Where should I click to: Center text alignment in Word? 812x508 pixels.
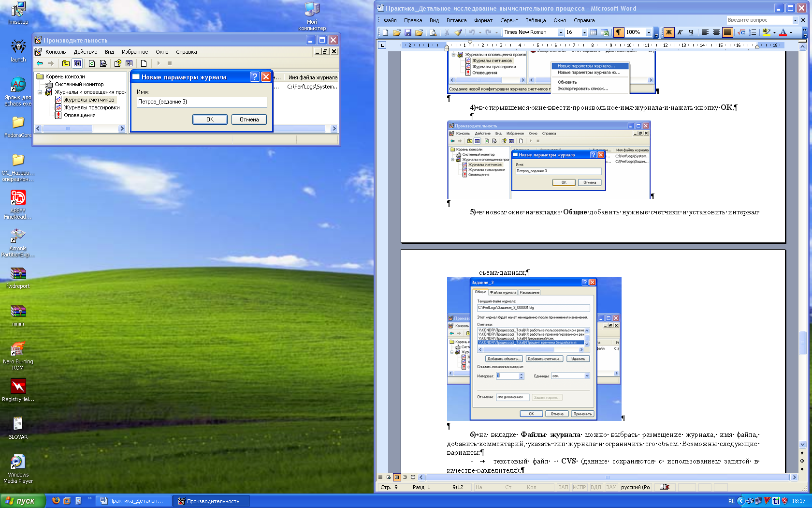click(x=716, y=32)
